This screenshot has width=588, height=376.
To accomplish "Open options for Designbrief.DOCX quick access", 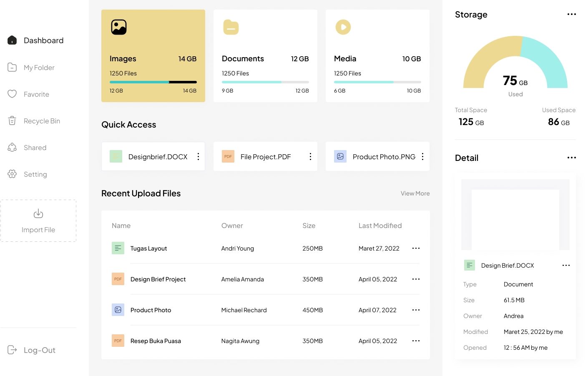I will tap(198, 156).
